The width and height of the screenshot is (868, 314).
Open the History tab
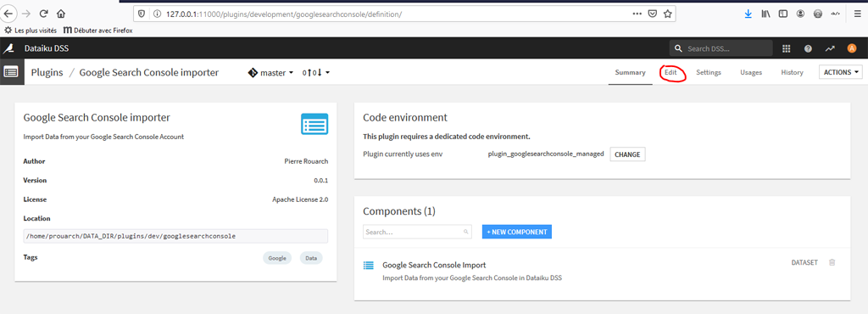tap(793, 72)
